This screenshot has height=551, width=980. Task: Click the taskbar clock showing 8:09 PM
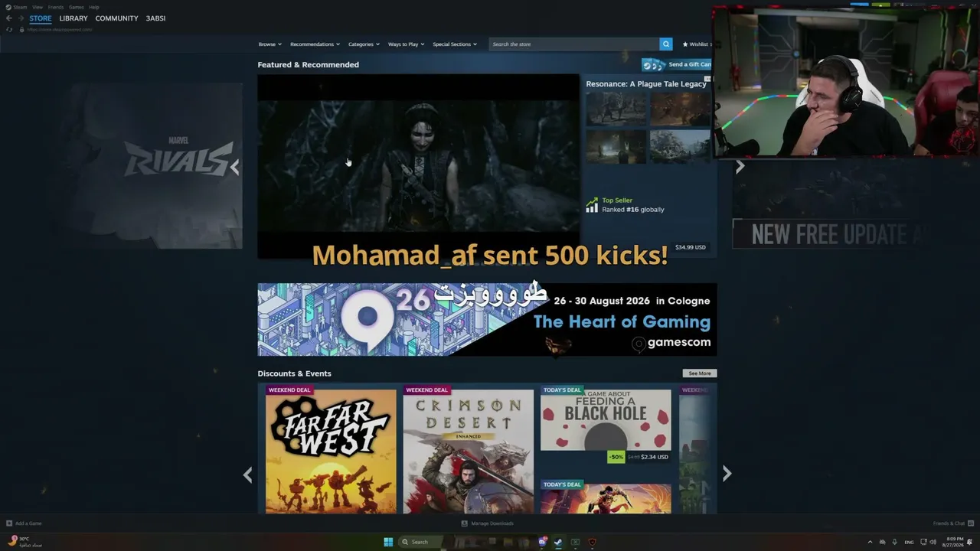point(953,542)
